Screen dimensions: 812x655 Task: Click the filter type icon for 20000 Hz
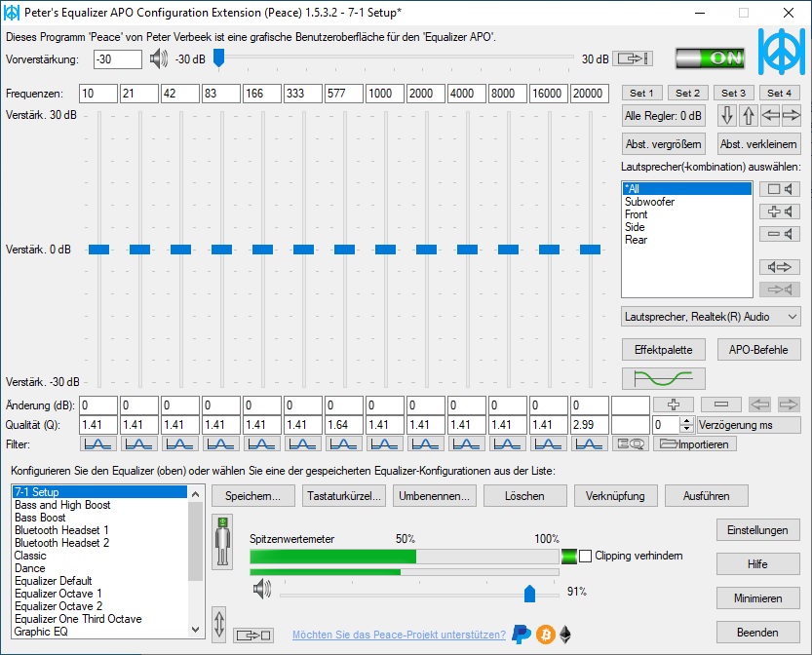(590, 443)
